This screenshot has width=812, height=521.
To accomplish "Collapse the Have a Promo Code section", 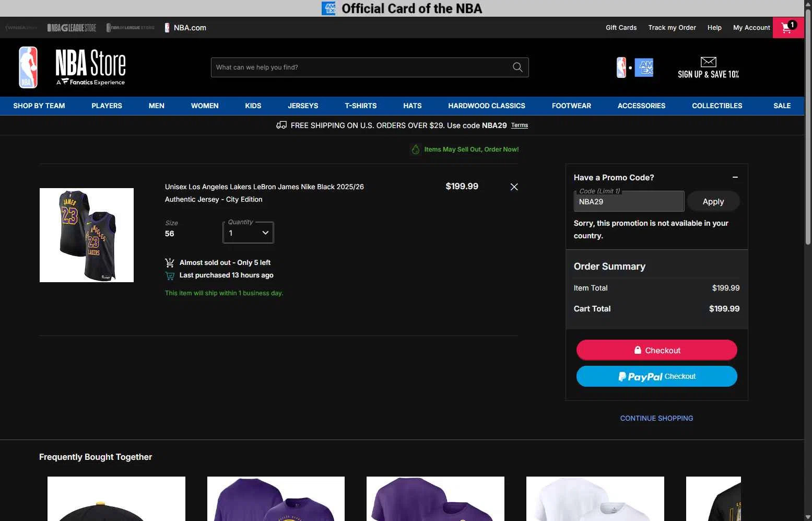I will click(x=735, y=177).
